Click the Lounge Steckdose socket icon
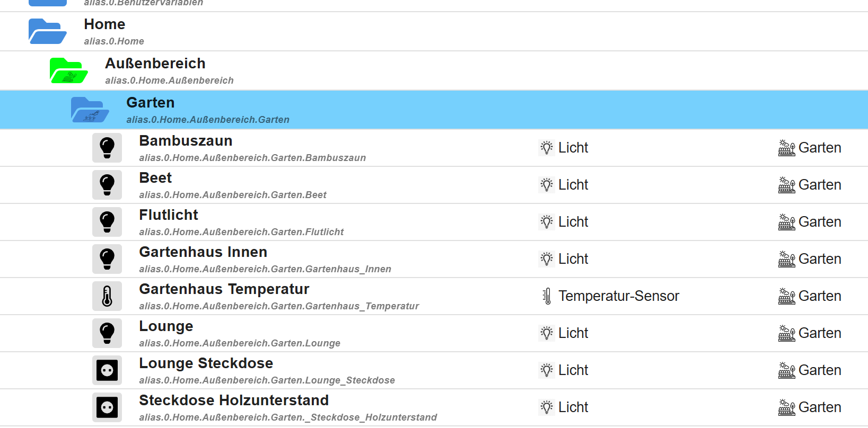 click(x=107, y=370)
